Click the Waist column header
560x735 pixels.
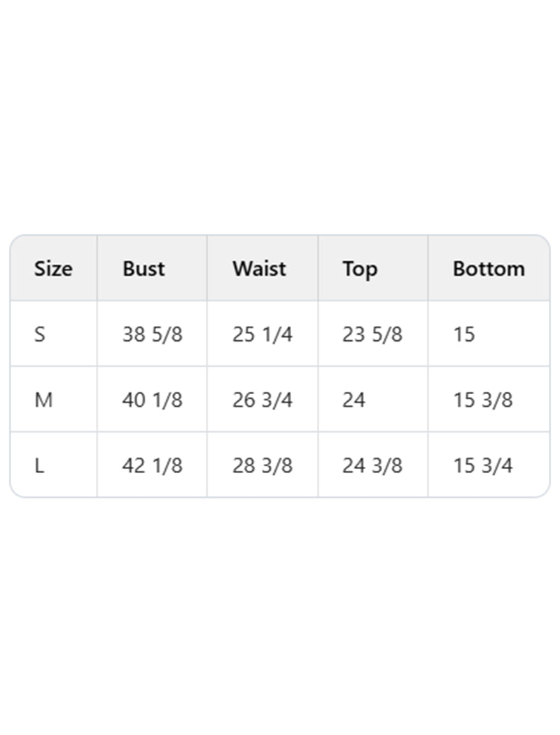coord(259,269)
